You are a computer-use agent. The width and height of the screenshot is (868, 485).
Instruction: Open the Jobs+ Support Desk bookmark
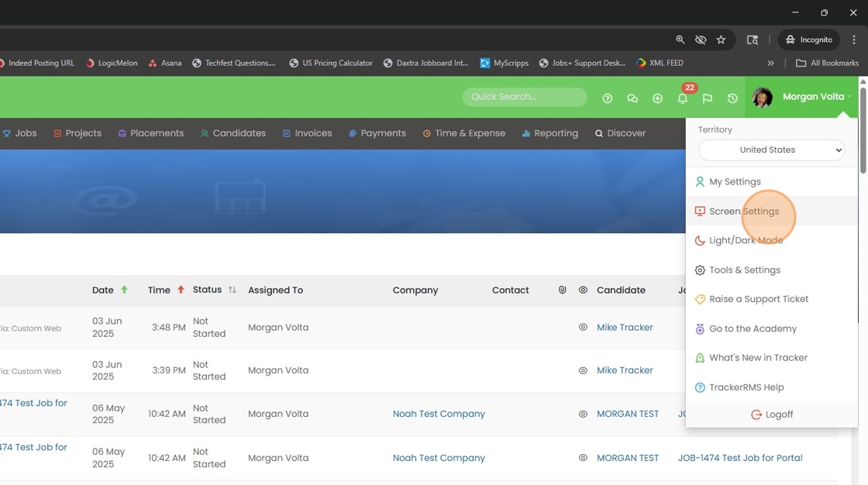click(582, 63)
